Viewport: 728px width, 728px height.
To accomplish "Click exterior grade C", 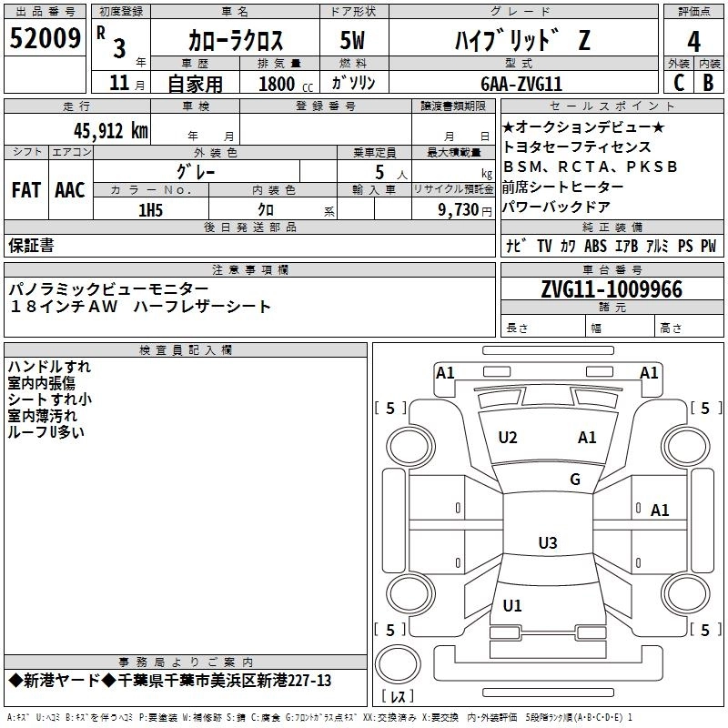I will [679, 83].
